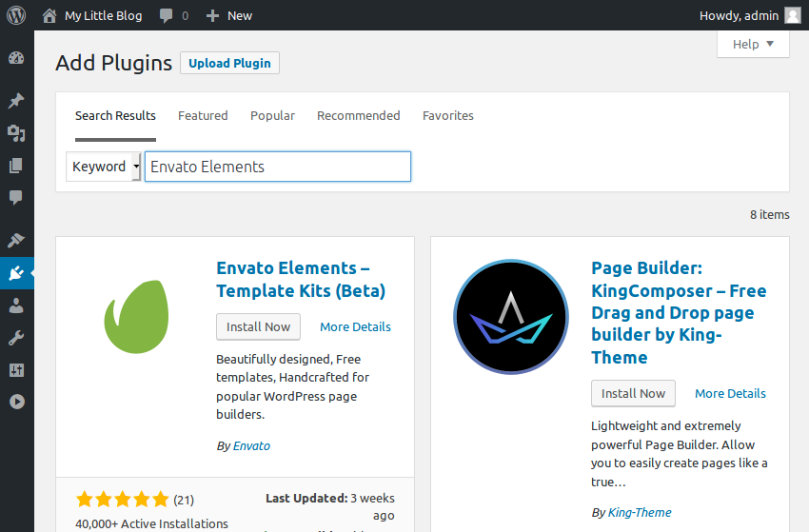Switch to the Popular tab
Screen dimensions: 809x532
272,115
